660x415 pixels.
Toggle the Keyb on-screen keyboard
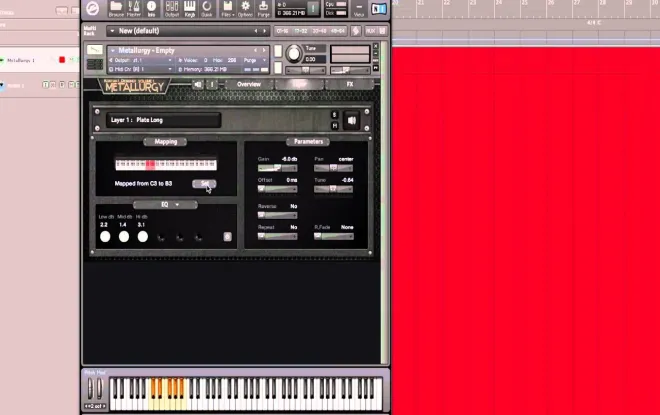point(189,9)
